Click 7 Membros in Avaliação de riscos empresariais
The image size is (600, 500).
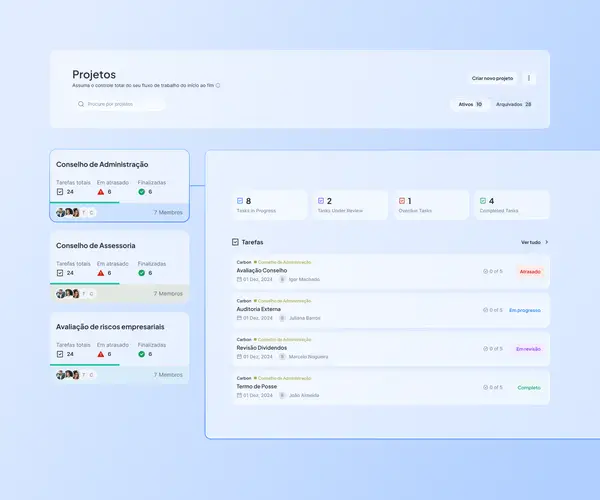pyautogui.click(x=168, y=375)
